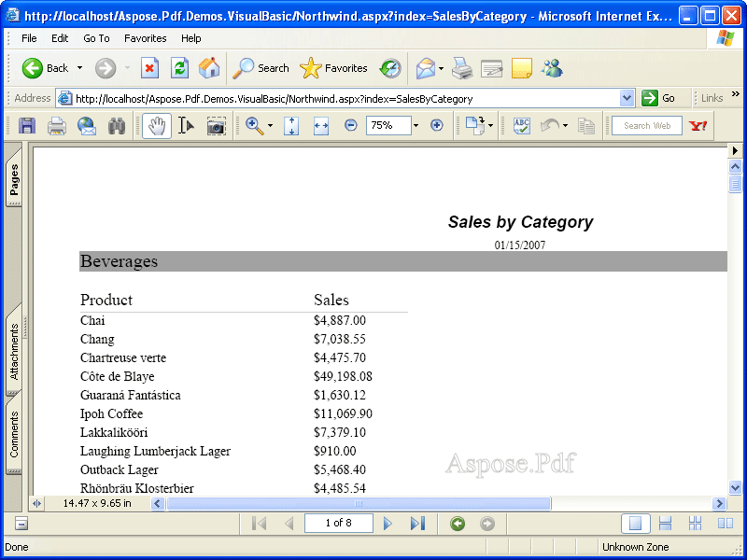Click vertical scrollbar down arrow

pyautogui.click(x=735, y=487)
